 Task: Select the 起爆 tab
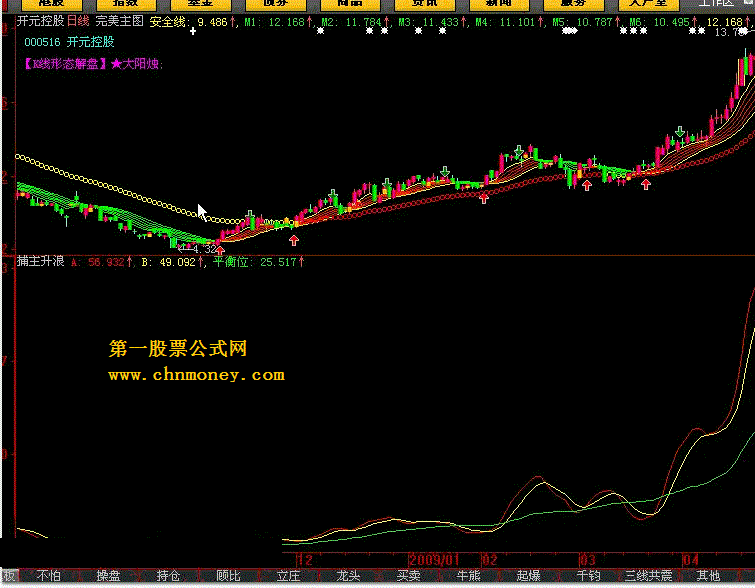pyautogui.click(x=528, y=575)
